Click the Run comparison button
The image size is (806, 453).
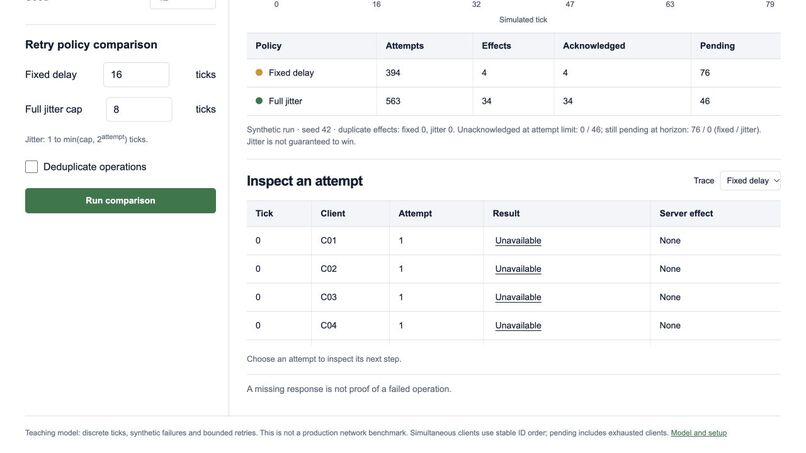[x=120, y=201]
